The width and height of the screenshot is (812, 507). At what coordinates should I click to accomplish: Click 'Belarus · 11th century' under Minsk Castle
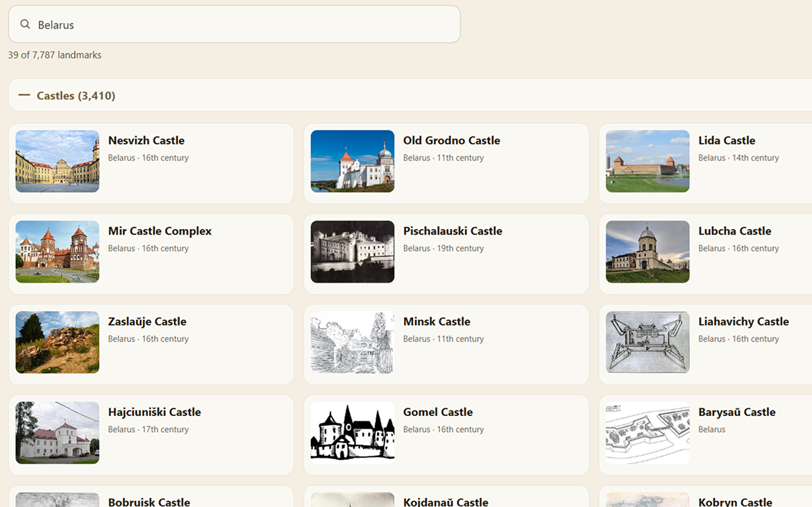pyautogui.click(x=443, y=338)
